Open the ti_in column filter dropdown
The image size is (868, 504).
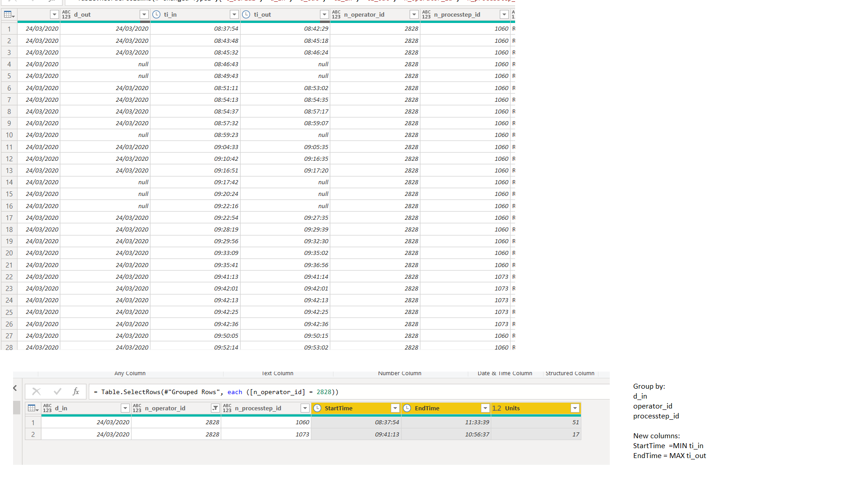(x=234, y=15)
